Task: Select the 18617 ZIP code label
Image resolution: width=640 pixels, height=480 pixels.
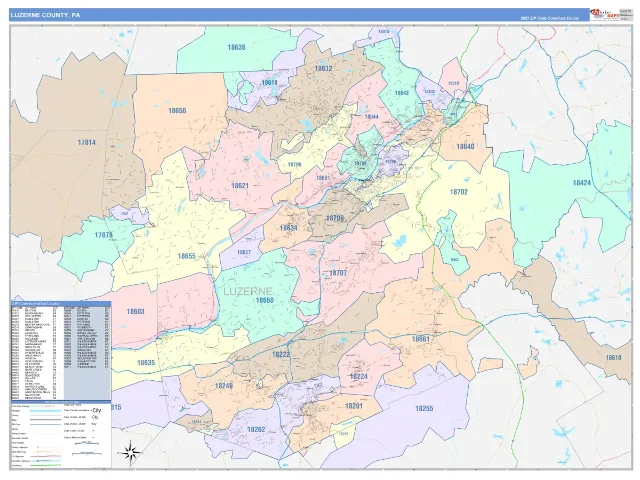Action: pos(244,252)
